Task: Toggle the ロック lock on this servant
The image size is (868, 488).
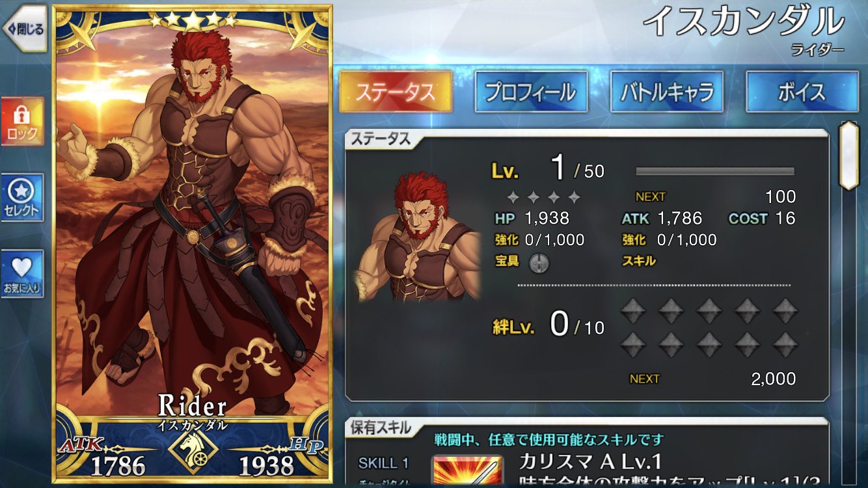Action: (22, 122)
